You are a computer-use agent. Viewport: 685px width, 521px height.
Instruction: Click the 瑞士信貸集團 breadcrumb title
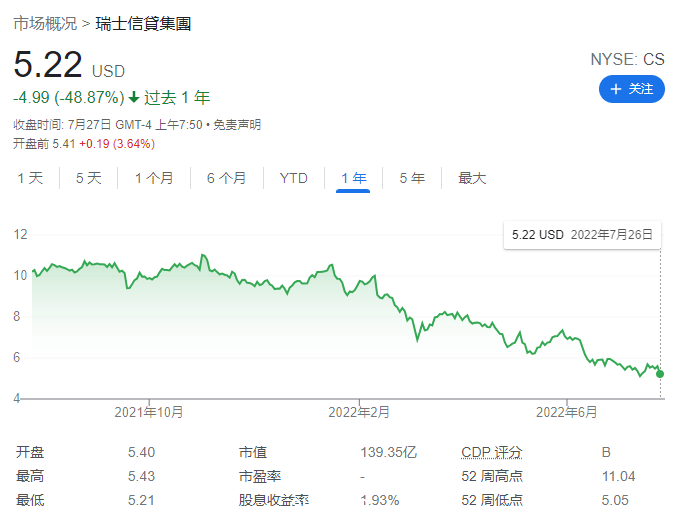143,24
